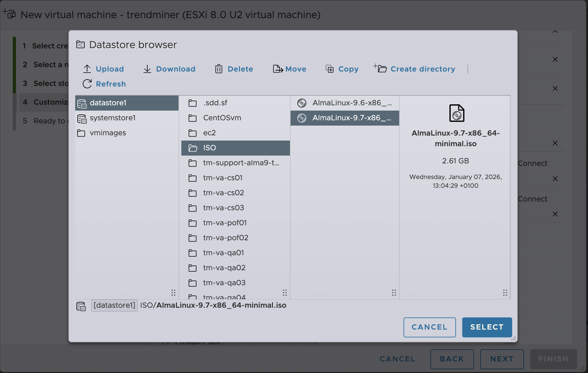Open the tm-va-cs02 folder
This screenshot has width=588, height=373.
coord(223,193)
